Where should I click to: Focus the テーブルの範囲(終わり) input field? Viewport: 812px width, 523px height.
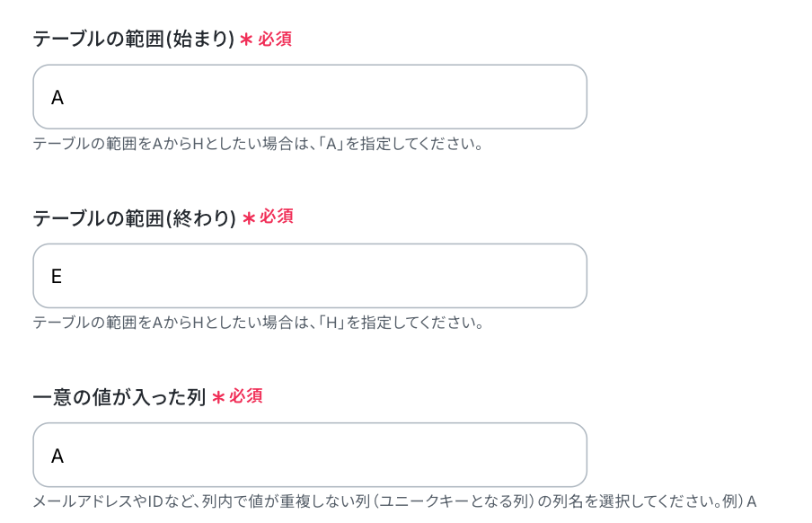(x=310, y=276)
